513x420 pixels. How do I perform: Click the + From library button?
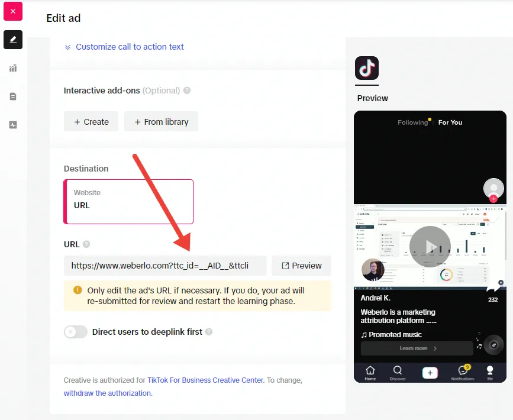click(x=161, y=122)
